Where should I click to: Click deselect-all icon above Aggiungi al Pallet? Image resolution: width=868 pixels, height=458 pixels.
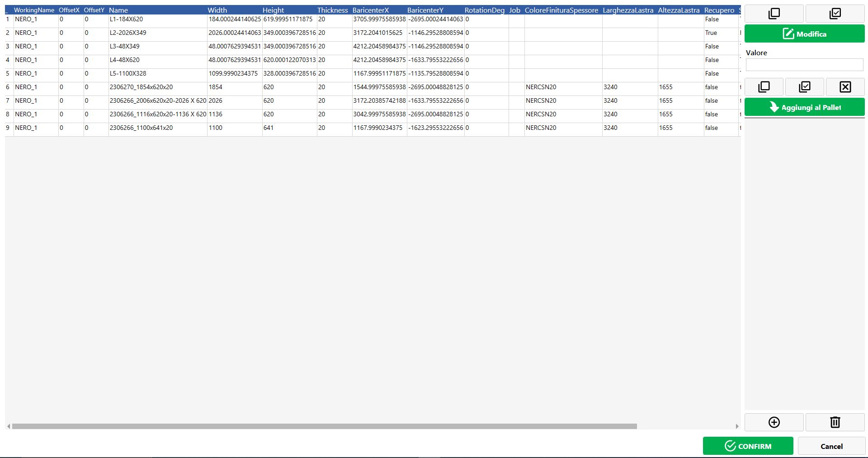(764, 87)
